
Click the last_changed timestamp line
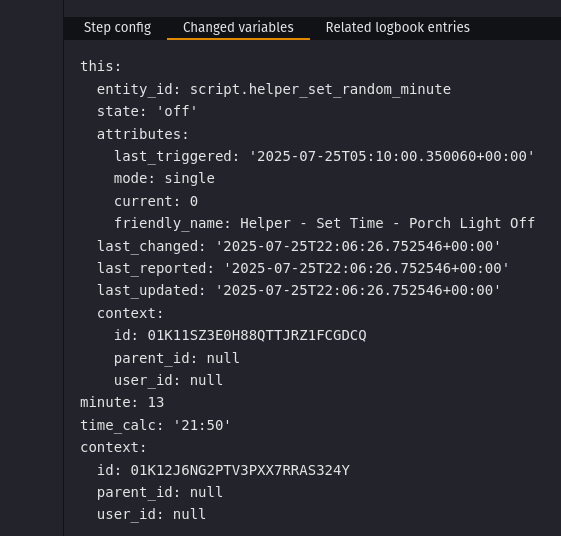299,246
